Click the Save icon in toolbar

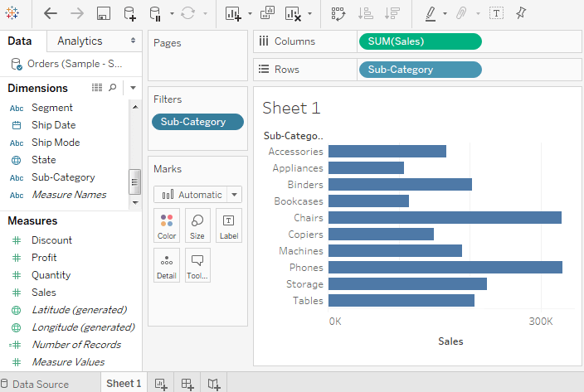click(104, 14)
